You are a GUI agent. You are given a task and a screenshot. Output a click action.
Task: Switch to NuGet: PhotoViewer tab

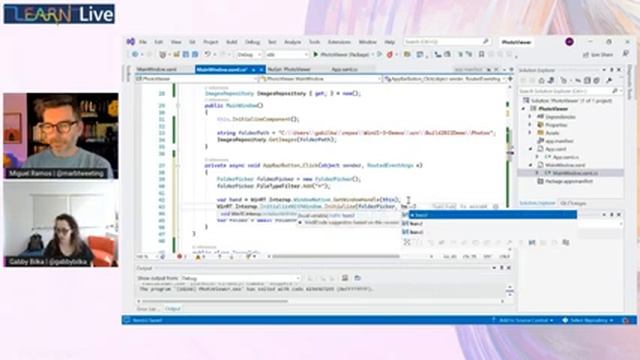click(289, 69)
